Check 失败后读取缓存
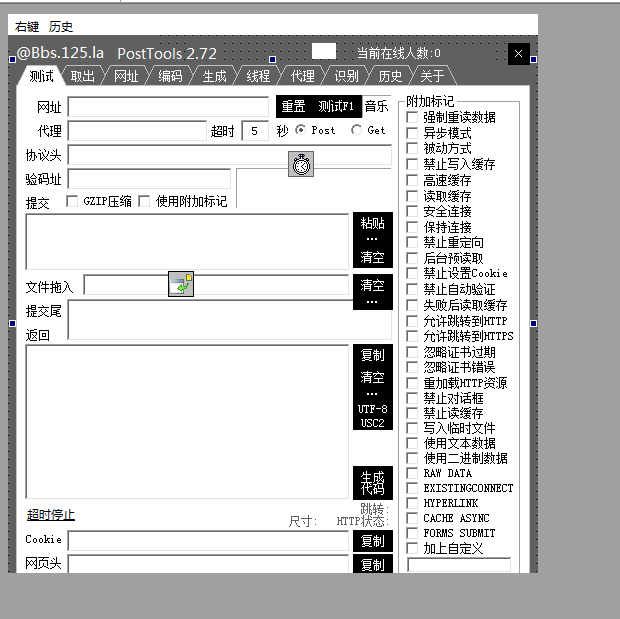The height and width of the screenshot is (619, 620). pos(412,305)
